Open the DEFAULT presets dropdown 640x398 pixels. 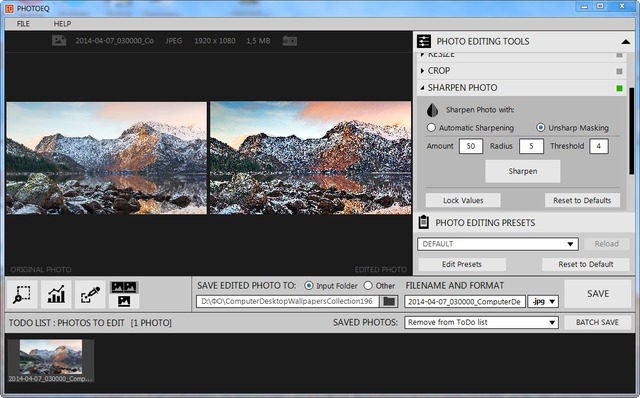pyautogui.click(x=498, y=244)
